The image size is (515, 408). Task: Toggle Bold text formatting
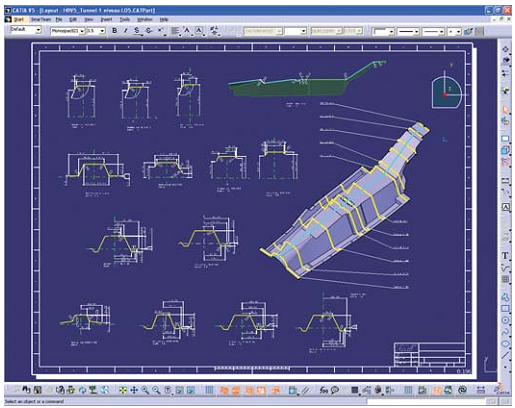pyautogui.click(x=115, y=31)
